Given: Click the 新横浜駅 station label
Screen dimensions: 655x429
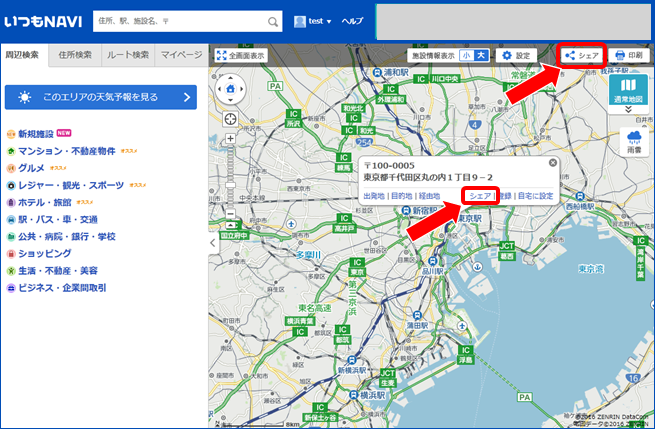Looking at the screenshot, I should coord(352,370).
